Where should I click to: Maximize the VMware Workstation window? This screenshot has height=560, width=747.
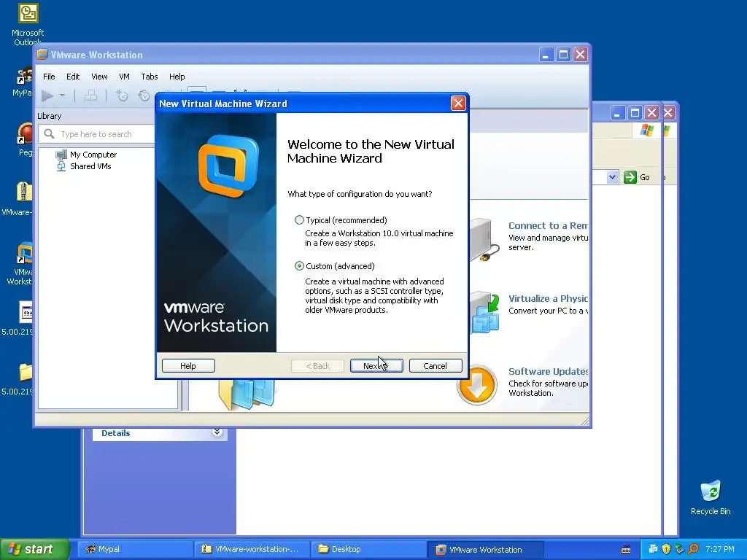click(x=563, y=55)
